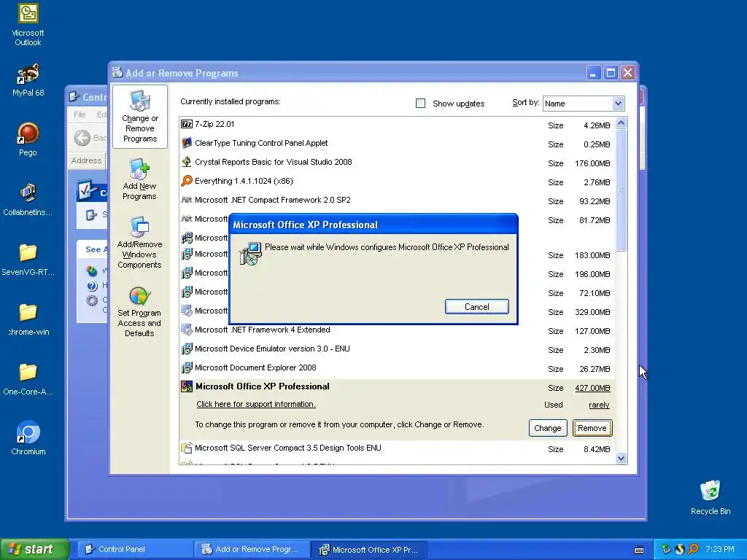The image size is (747, 560).
Task: Switch to Add or Remove Programs taskbar button
Action: pyautogui.click(x=252, y=550)
